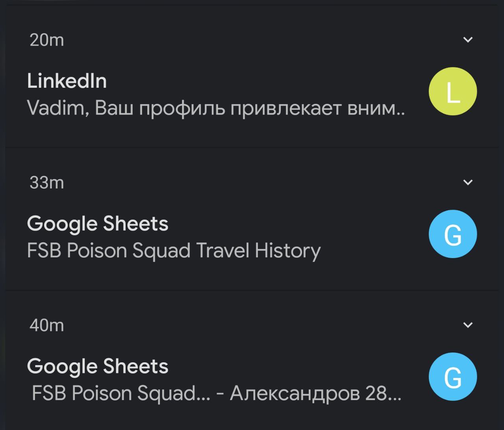Tap the 40m timestamp label
The image size is (504, 430).
point(47,326)
